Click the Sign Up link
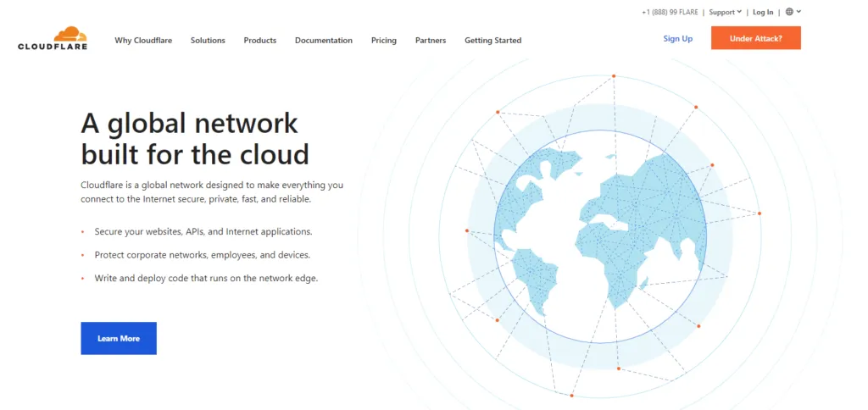Screen dimensions: 868x410 click(x=678, y=39)
